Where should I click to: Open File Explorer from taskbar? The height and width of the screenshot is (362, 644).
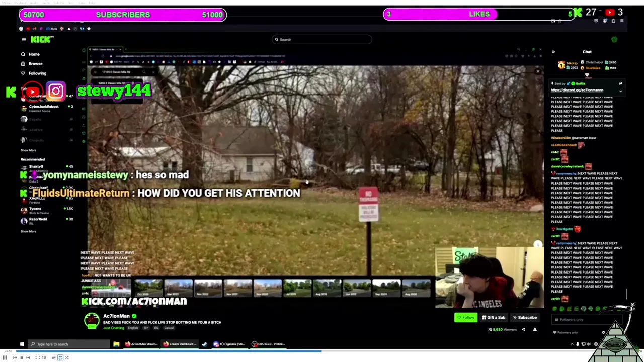116,344
